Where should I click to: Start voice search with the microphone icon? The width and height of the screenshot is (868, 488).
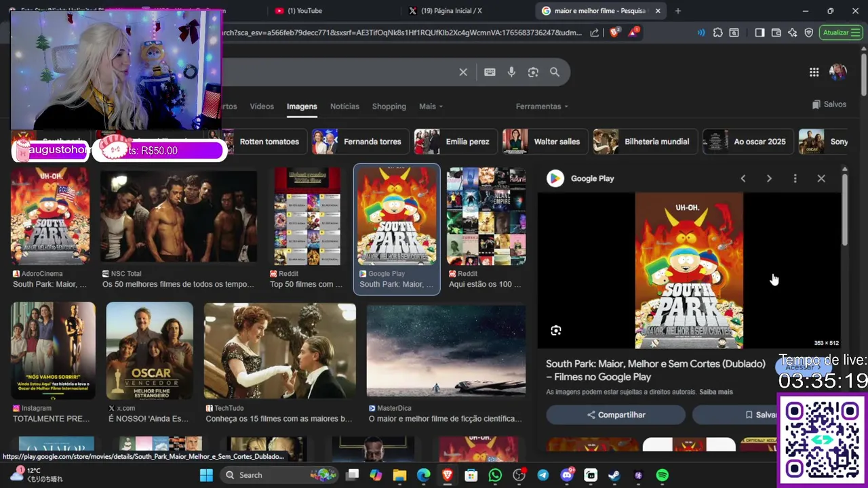[x=511, y=73]
